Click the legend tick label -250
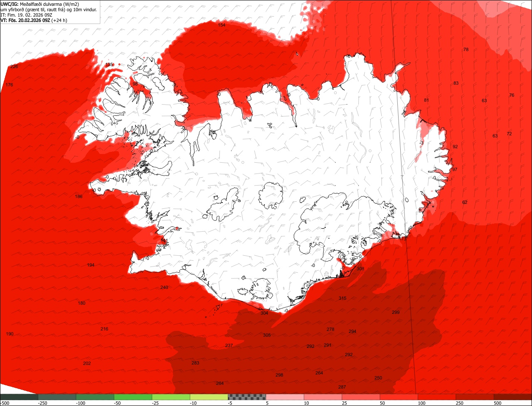Image resolution: width=532 pixels, height=406 pixels. tap(42, 403)
